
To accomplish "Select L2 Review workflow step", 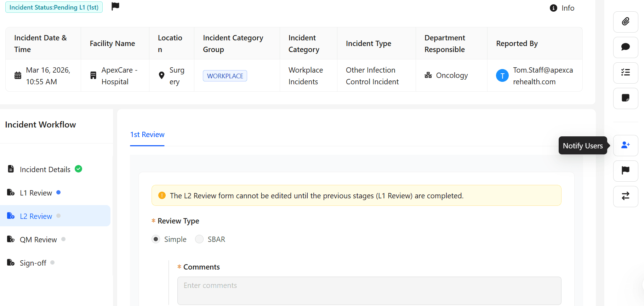I will [36, 216].
